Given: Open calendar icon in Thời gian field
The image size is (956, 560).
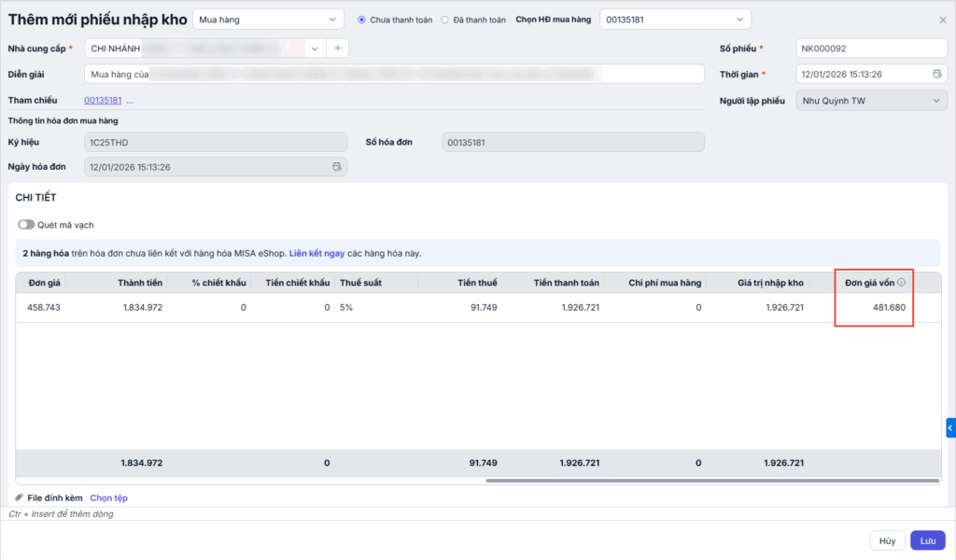Looking at the screenshot, I should pyautogui.click(x=937, y=75).
